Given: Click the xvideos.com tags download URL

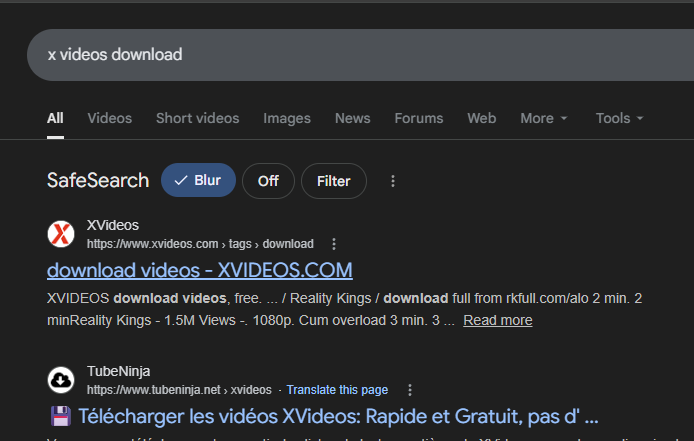Looking at the screenshot, I should 200,244.
